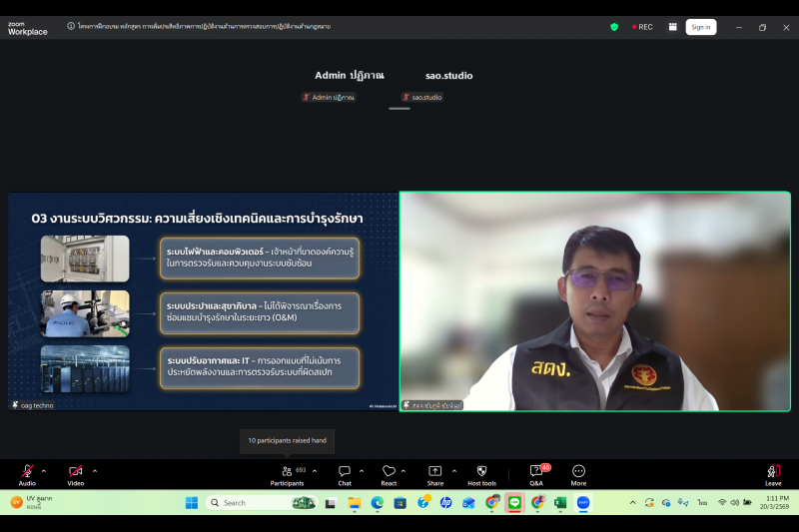The width and height of the screenshot is (799, 532).
Task: Open Host tools shield icon
Action: pyautogui.click(x=481, y=473)
